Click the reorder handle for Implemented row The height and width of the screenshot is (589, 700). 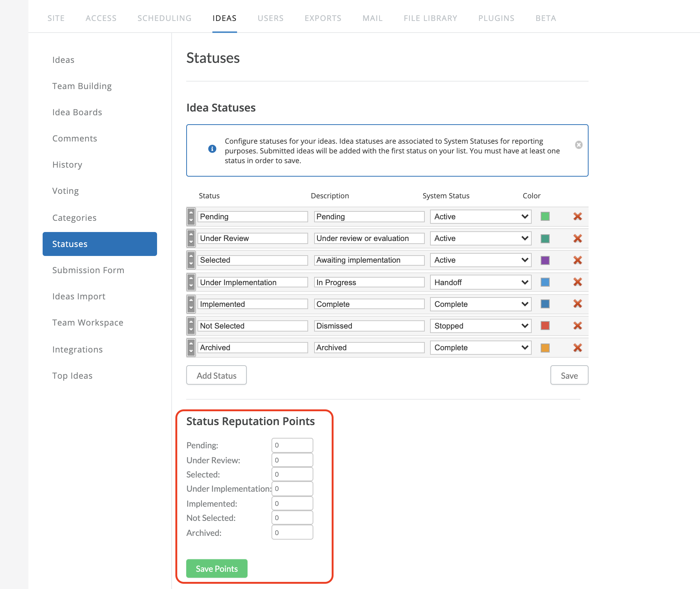pyautogui.click(x=191, y=304)
